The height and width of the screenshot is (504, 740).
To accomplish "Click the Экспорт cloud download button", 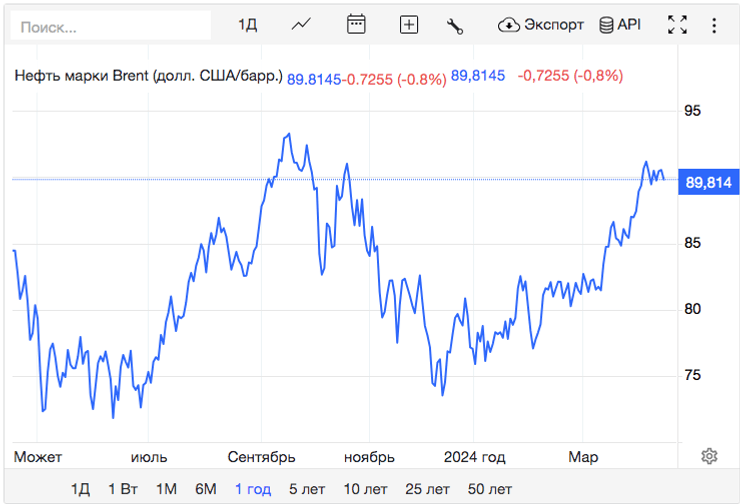I will [540, 25].
